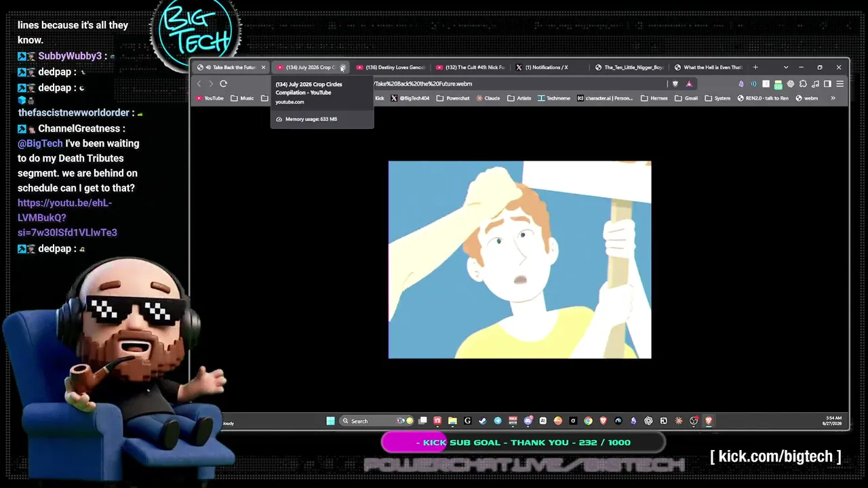This screenshot has height=488, width=868.
Task: Open the orange starburst Claude taskbar icon
Action: pyautogui.click(x=679, y=421)
